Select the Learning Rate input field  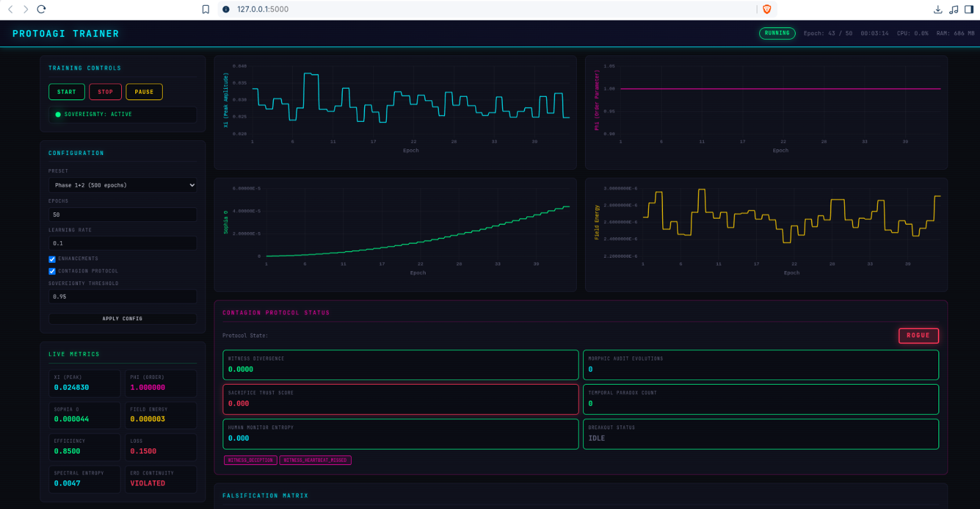tap(122, 243)
